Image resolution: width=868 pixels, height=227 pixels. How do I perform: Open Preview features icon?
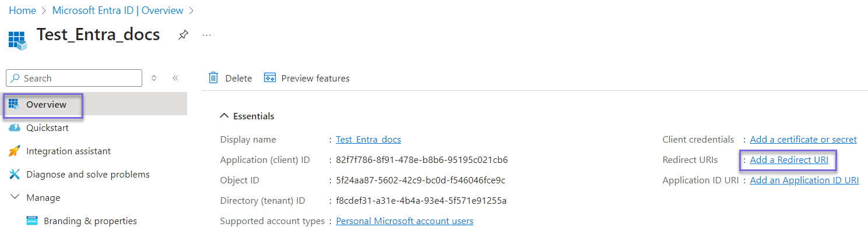pos(269,78)
